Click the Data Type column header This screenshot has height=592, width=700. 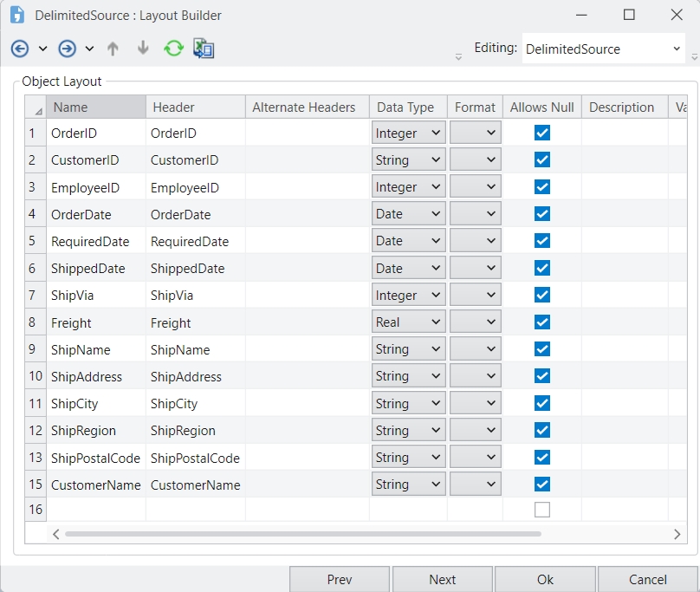[x=407, y=107]
